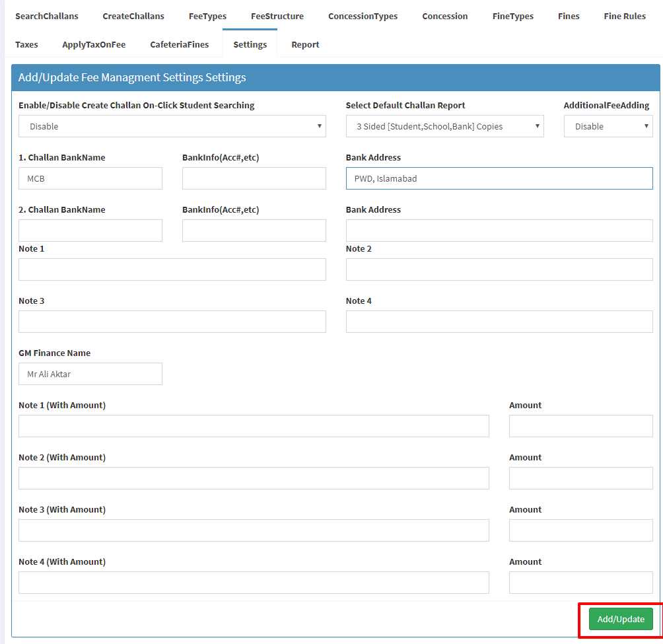The width and height of the screenshot is (663, 644).
Task: Select the FeeStructure tab
Action: [x=277, y=16]
